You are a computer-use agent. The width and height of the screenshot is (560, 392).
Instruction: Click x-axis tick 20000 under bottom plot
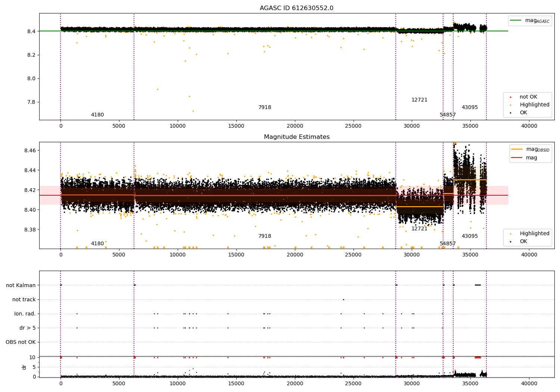tap(295, 384)
